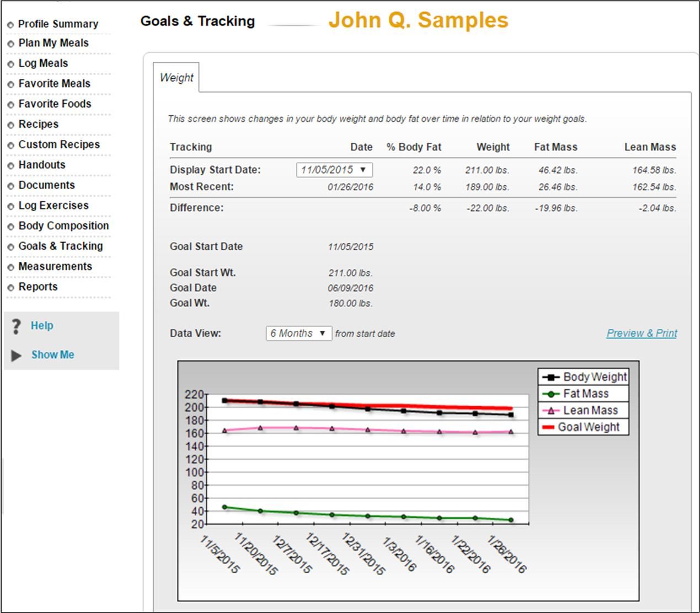This screenshot has height=613, width=700.
Task: Click the last Body Weight point on the chart
Action: pos(511,415)
